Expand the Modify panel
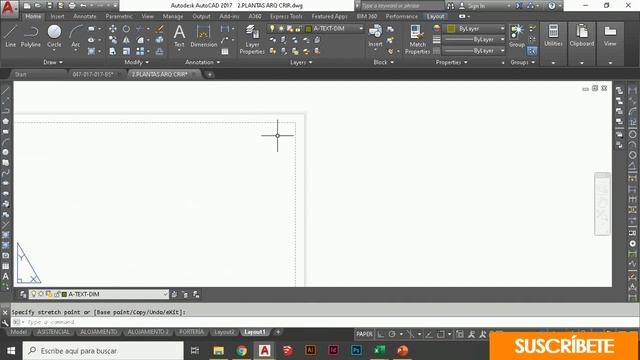Viewport: 640px width, 360px height. [136, 62]
